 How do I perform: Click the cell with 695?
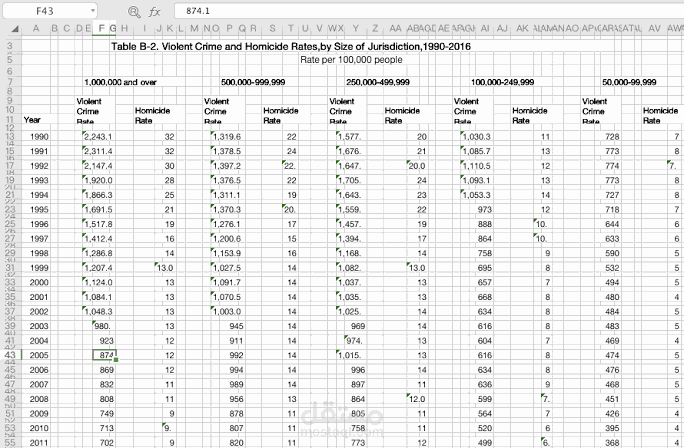pos(485,268)
